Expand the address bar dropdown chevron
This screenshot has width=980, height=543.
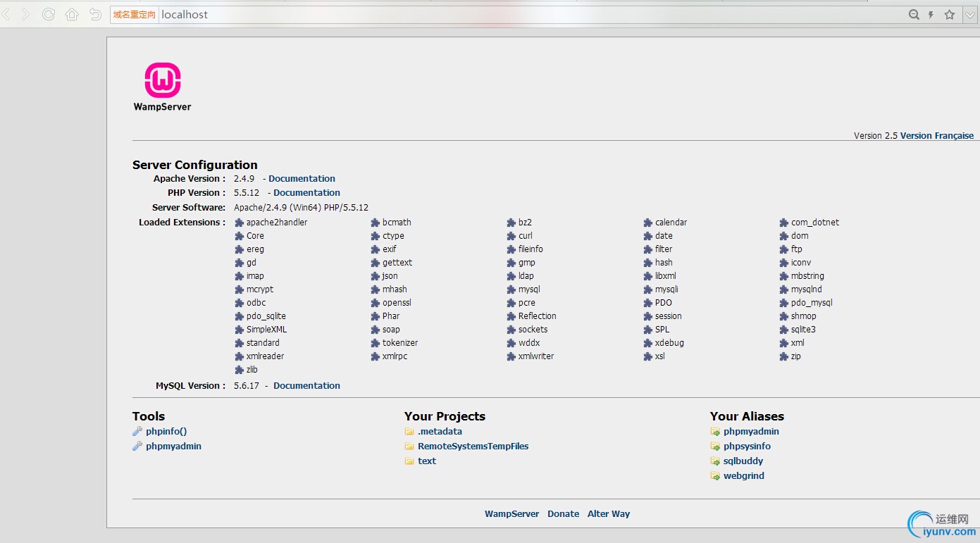[x=970, y=14]
